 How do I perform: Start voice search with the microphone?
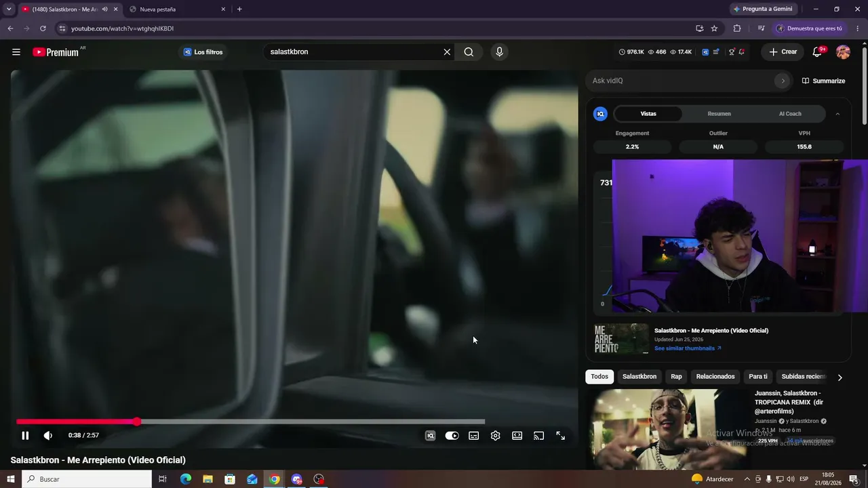click(500, 52)
